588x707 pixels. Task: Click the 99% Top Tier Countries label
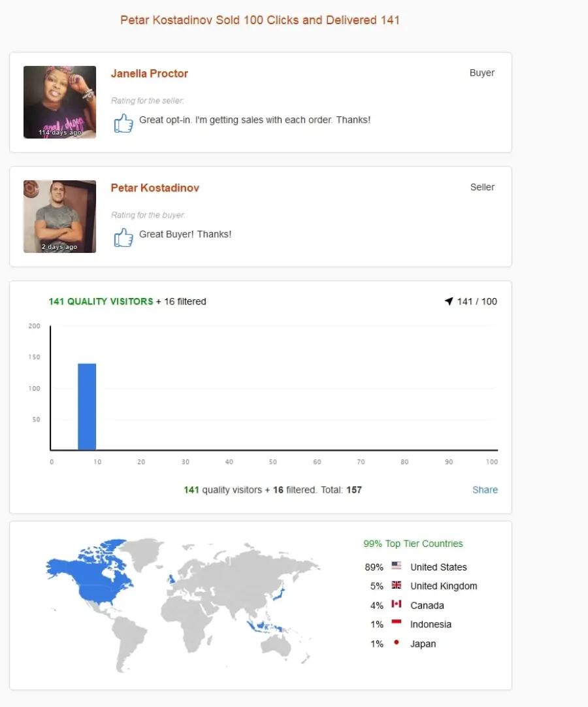click(413, 544)
